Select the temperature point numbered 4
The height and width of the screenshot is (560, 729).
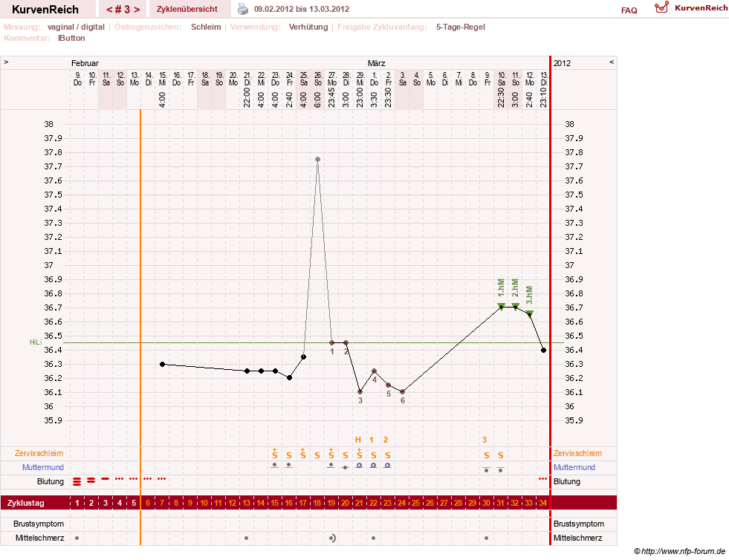(x=374, y=371)
